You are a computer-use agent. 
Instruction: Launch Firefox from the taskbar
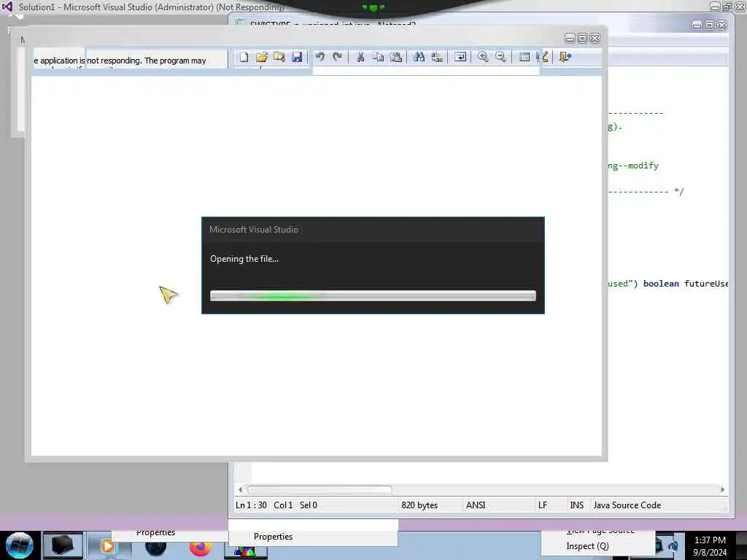point(200,548)
